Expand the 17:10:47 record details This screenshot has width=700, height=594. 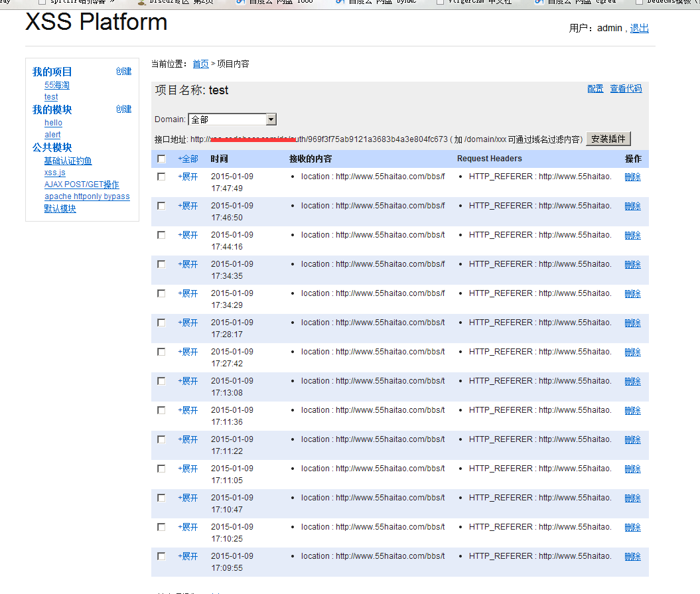[188, 498]
